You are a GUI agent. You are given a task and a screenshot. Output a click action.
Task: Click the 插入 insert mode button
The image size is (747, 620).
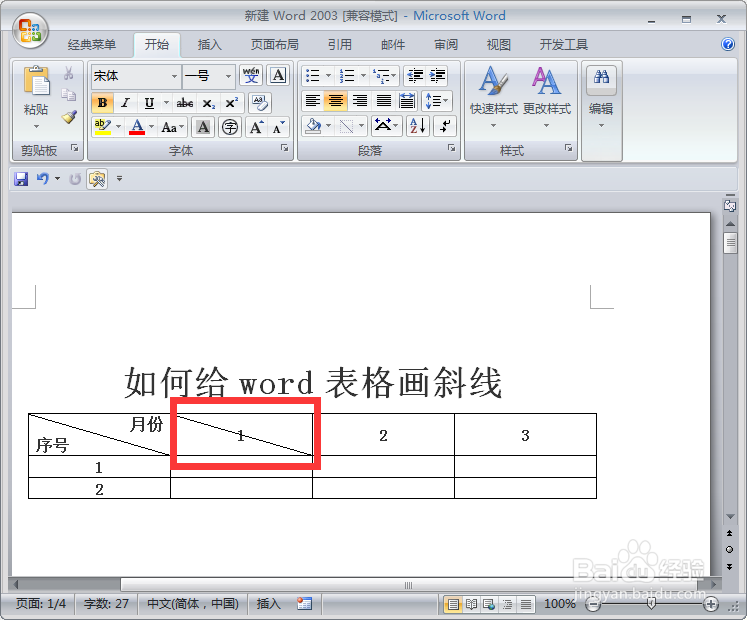coord(269,604)
